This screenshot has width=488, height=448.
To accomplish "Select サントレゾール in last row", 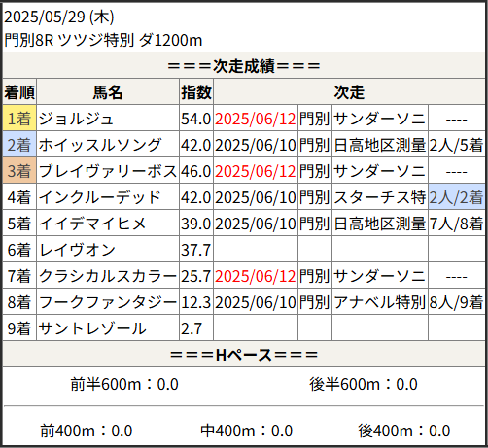I will pos(92,328).
